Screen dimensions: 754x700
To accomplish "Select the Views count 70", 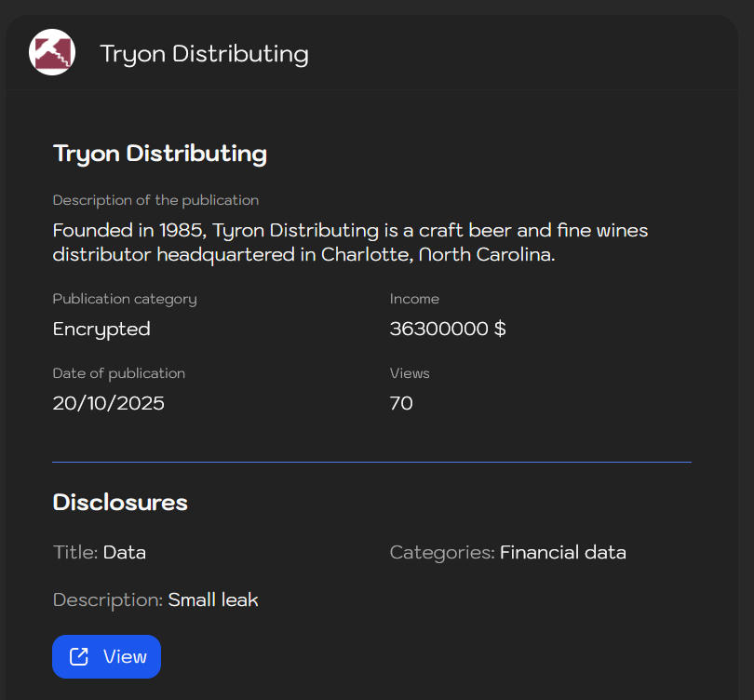I will tap(401, 403).
